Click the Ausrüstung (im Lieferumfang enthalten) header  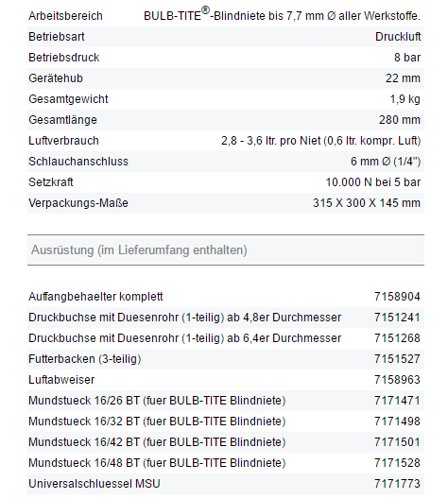point(139,250)
